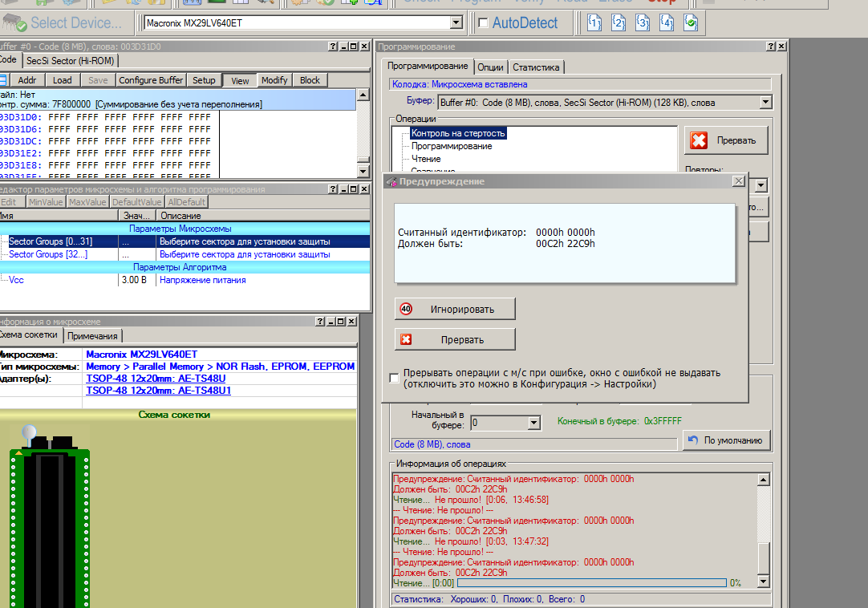Screen dimensions: 868x608
Task: Open the Опции tab
Action: coord(490,67)
